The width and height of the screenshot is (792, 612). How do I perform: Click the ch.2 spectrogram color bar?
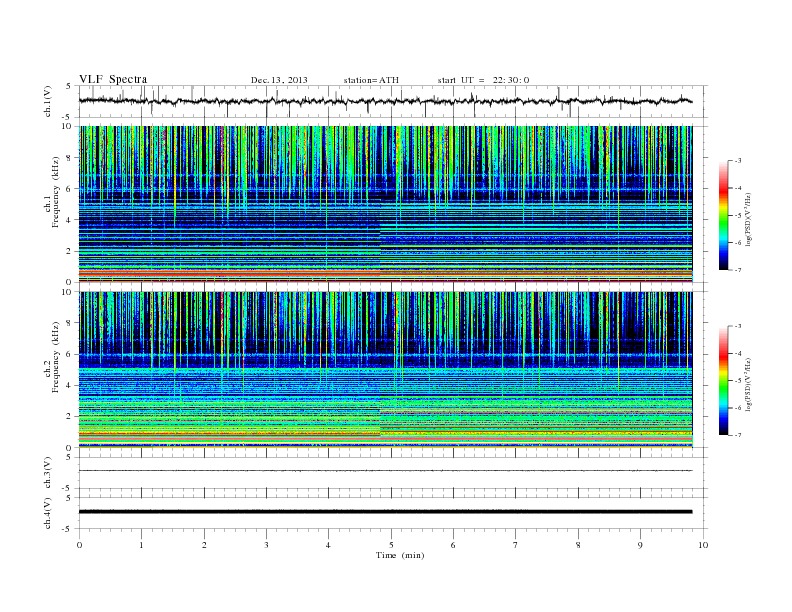coord(723,380)
